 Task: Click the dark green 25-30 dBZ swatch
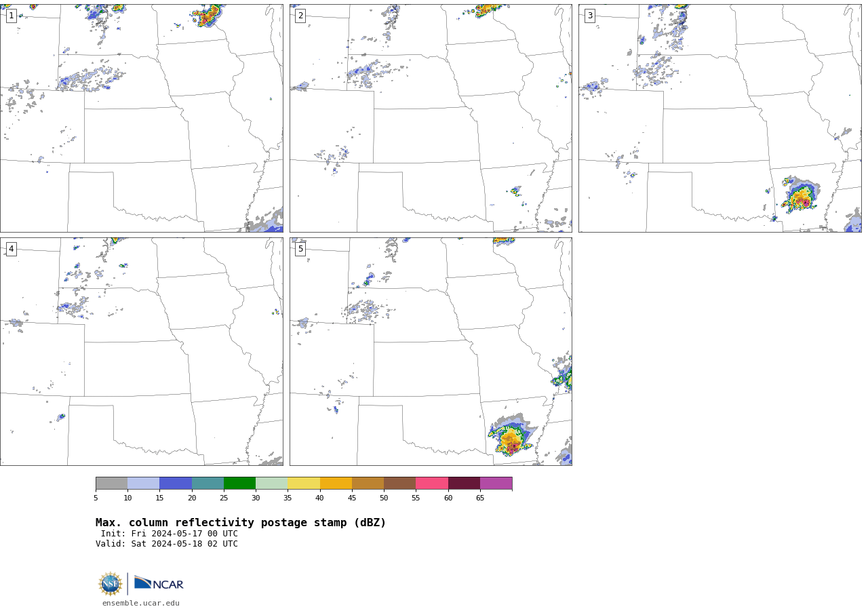point(239,484)
